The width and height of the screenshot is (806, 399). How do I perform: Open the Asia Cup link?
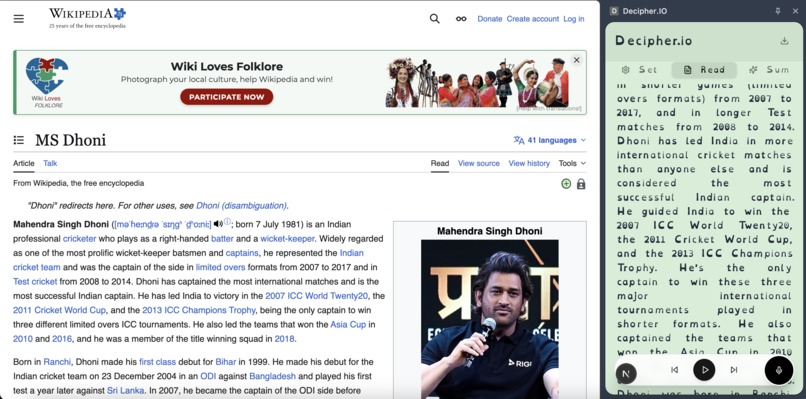pyautogui.click(x=348, y=324)
